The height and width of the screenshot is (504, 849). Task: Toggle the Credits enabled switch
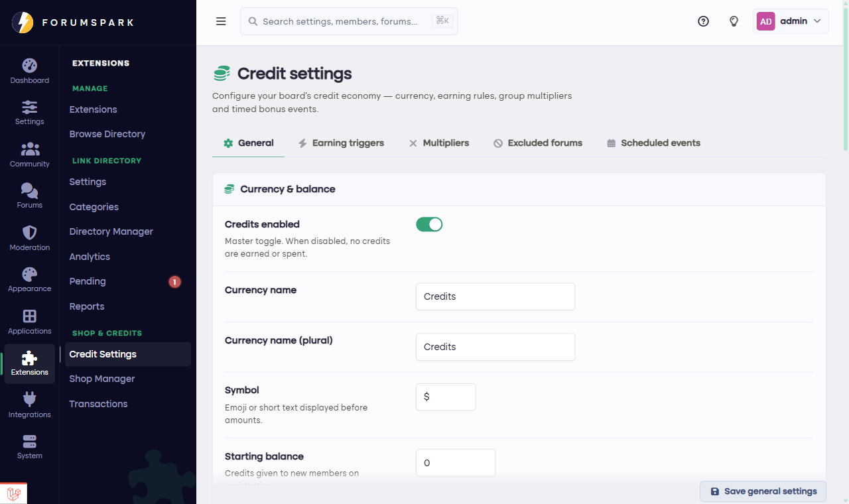tap(429, 224)
